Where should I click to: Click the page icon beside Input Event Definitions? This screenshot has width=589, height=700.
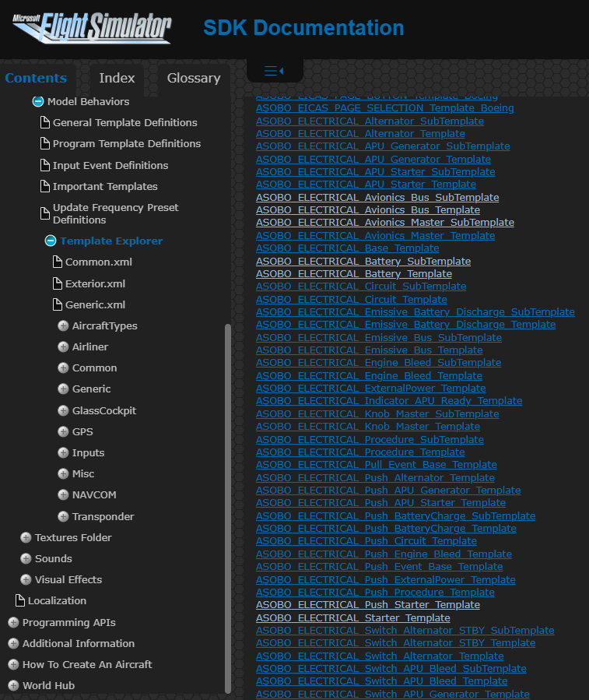[44, 165]
